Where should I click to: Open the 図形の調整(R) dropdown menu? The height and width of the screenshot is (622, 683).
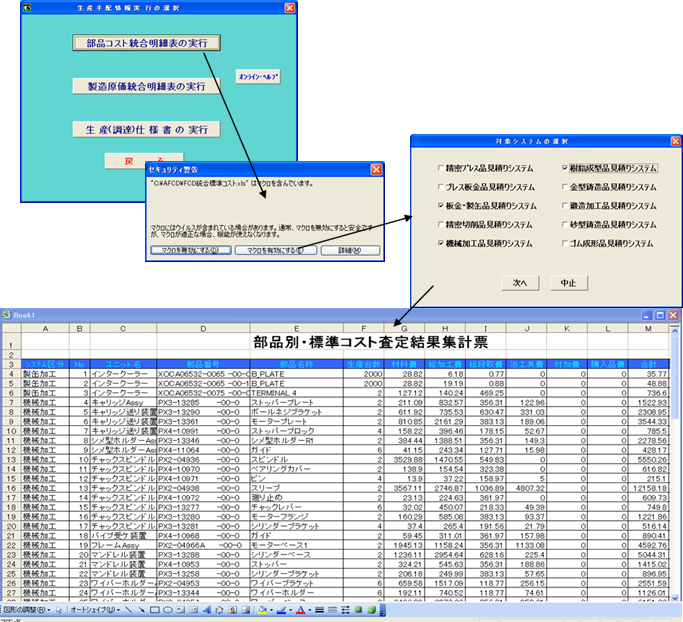coord(27,610)
